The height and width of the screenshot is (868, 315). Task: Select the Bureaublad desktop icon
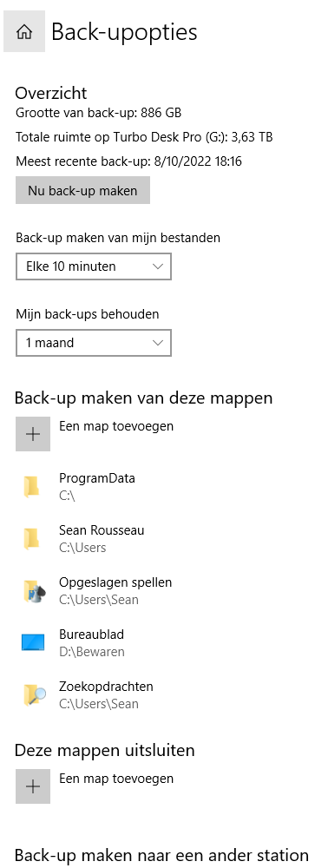pos(33,642)
